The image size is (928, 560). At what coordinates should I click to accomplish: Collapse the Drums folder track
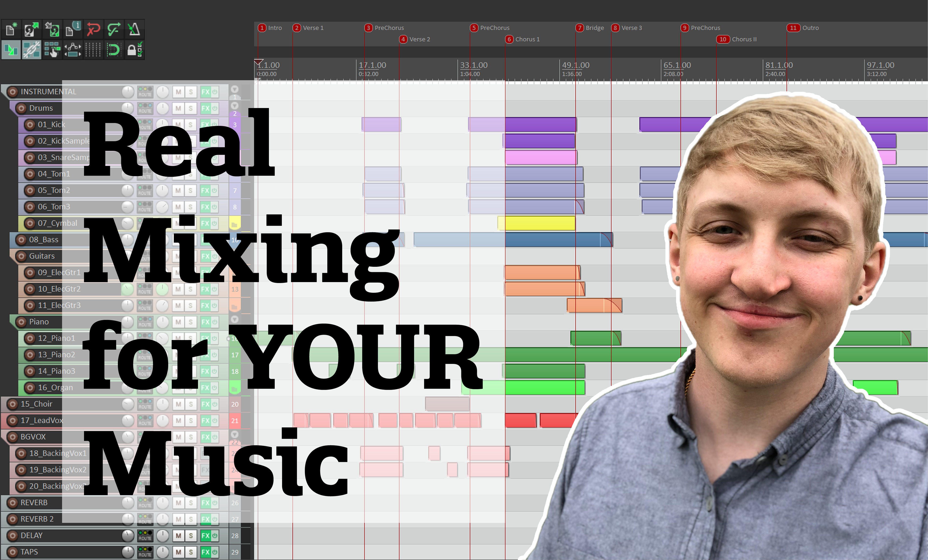click(235, 106)
